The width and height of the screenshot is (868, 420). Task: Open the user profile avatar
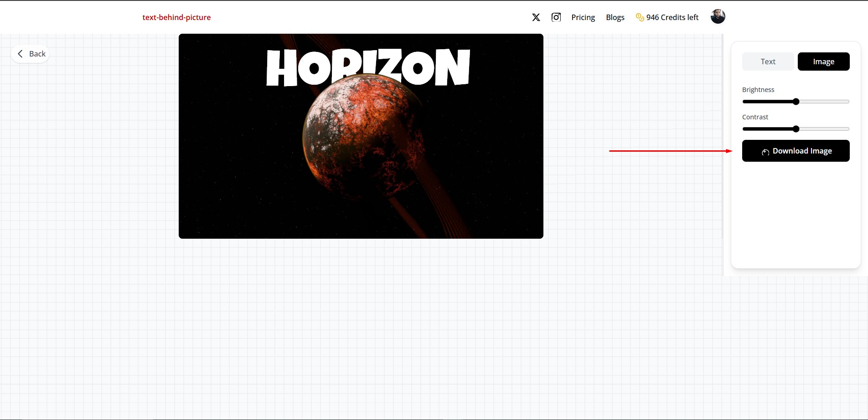coord(718,17)
